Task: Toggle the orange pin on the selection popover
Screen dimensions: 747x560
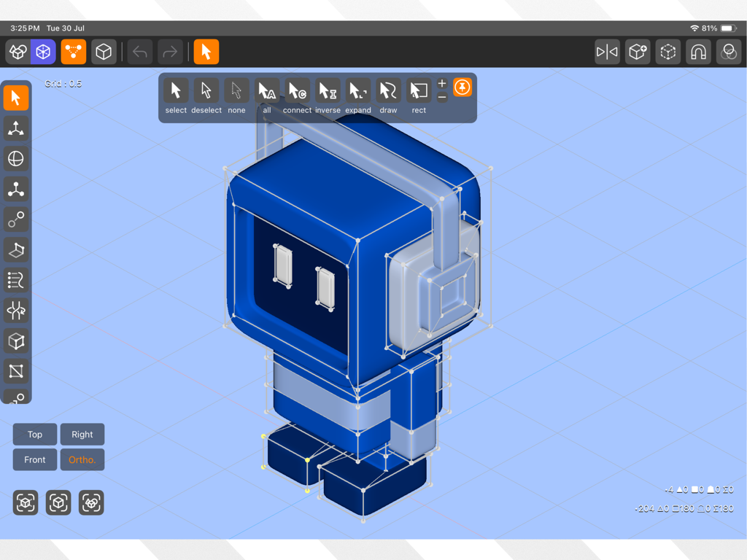Action: click(x=462, y=87)
